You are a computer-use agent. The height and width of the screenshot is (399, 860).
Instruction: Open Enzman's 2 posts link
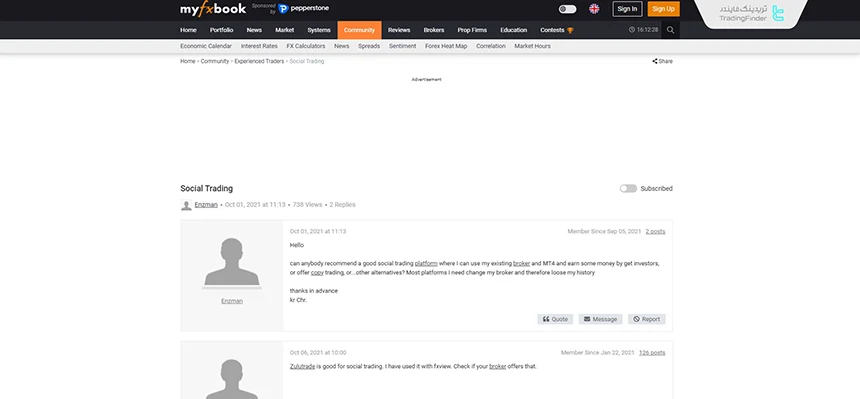click(655, 232)
